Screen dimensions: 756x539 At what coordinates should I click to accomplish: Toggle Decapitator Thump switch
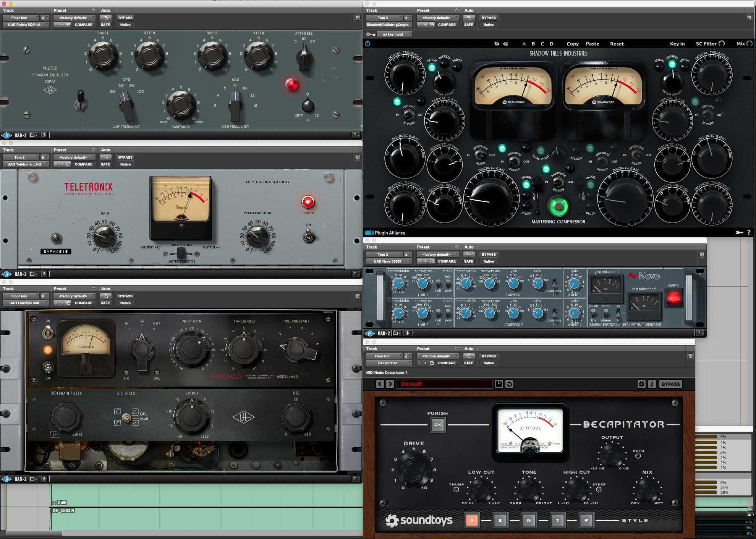pos(456,490)
